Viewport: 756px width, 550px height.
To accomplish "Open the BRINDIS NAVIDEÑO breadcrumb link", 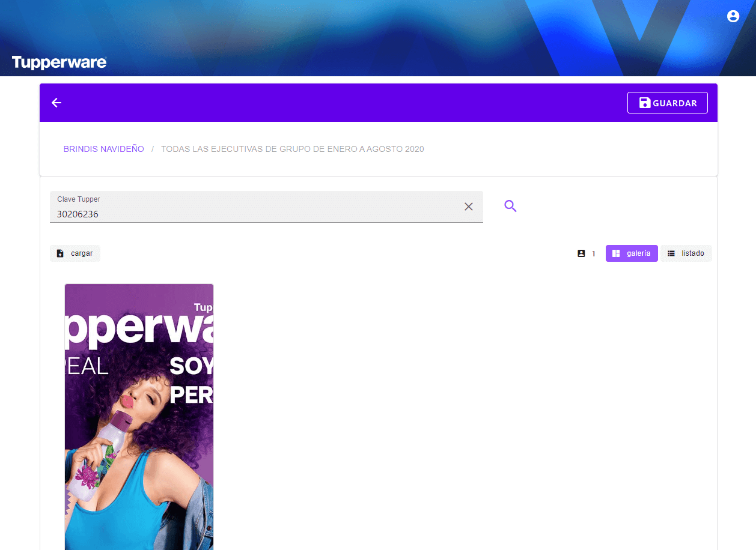I will coord(104,149).
